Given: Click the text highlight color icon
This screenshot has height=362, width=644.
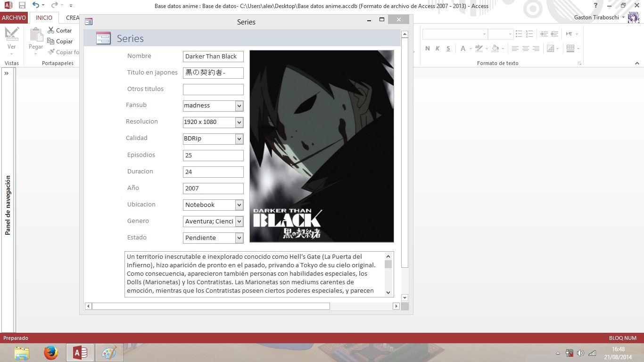Looking at the screenshot, I should (479, 49).
